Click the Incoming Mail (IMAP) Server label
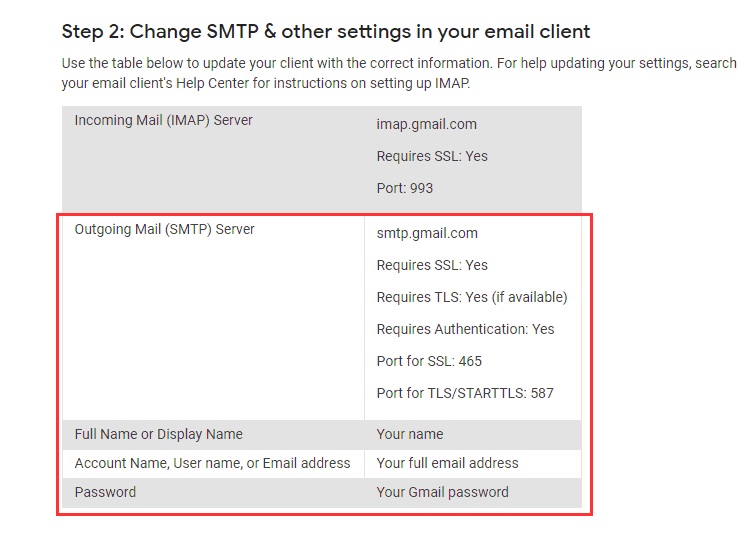 (x=163, y=120)
